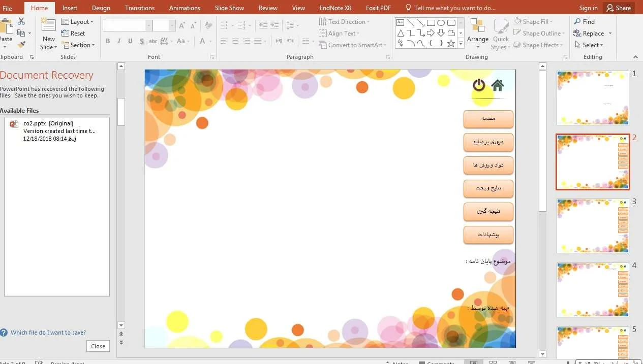Click the Cut scissors icon

[x=21, y=21]
